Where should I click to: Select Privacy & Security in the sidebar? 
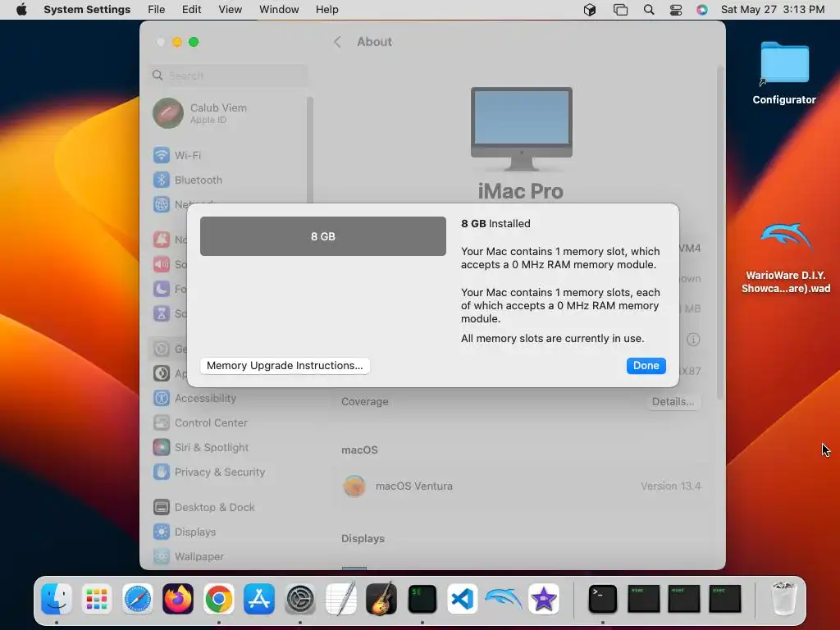[230, 472]
